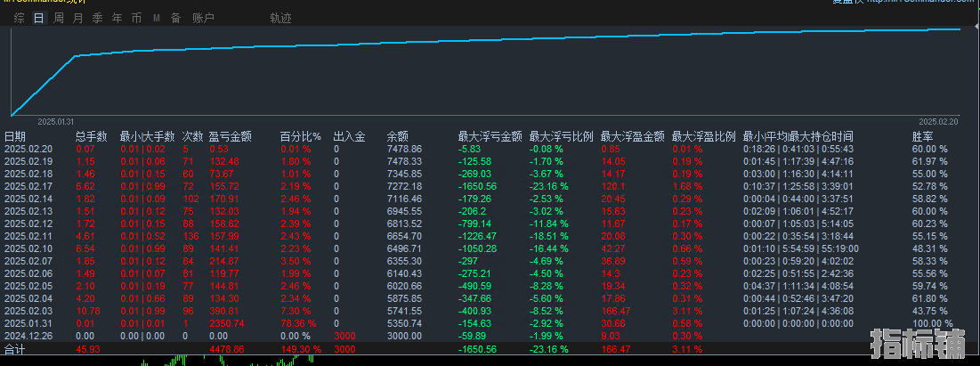This screenshot has width=980, height=366.
Task: Select the 2025.01.31 date row
Action: pos(28,323)
